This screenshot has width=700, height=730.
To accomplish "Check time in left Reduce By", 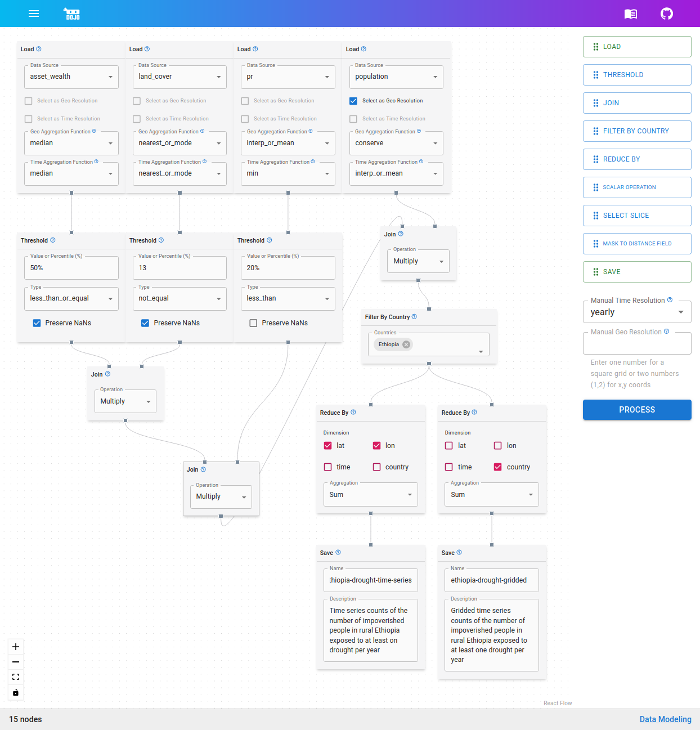I will pyautogui.click(x=328, y=467).
